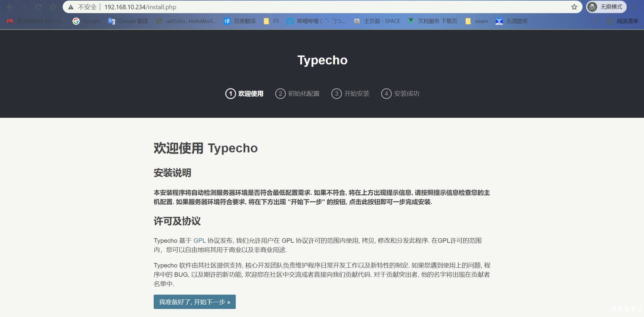
Task: Click the Typecho page title
Action: tap(322, 60)
